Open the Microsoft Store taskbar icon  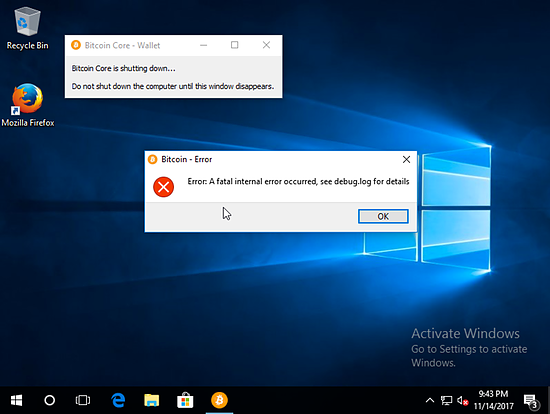tap(185, 400)
